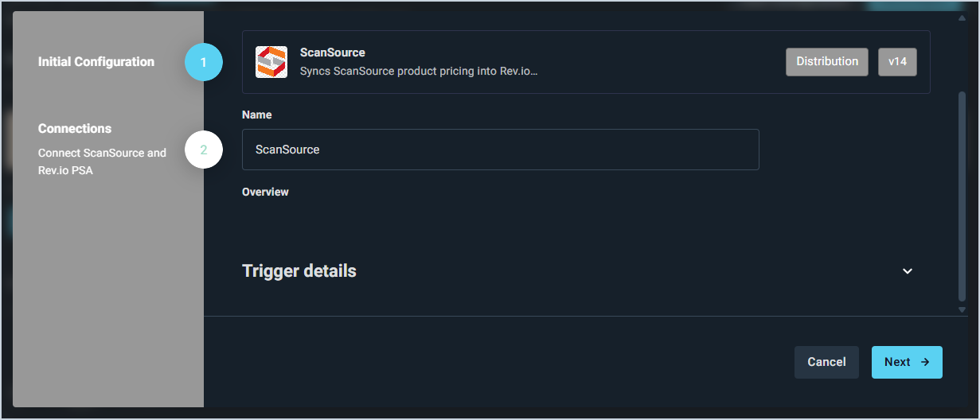Click the Overview label
Image resolution: width=980 pixels, height=420 pixels.
(265, 192)
